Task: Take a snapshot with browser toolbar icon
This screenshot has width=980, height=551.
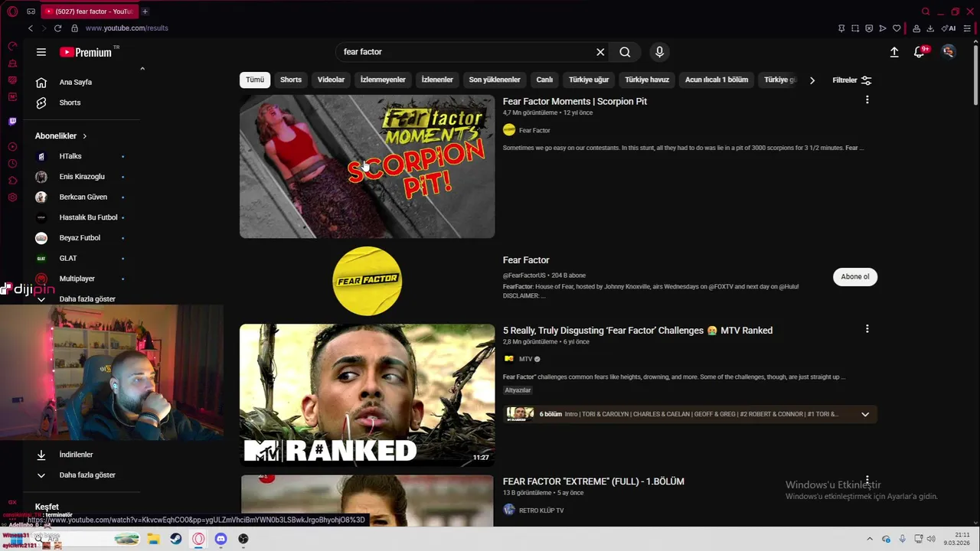Action: point(855,28)
